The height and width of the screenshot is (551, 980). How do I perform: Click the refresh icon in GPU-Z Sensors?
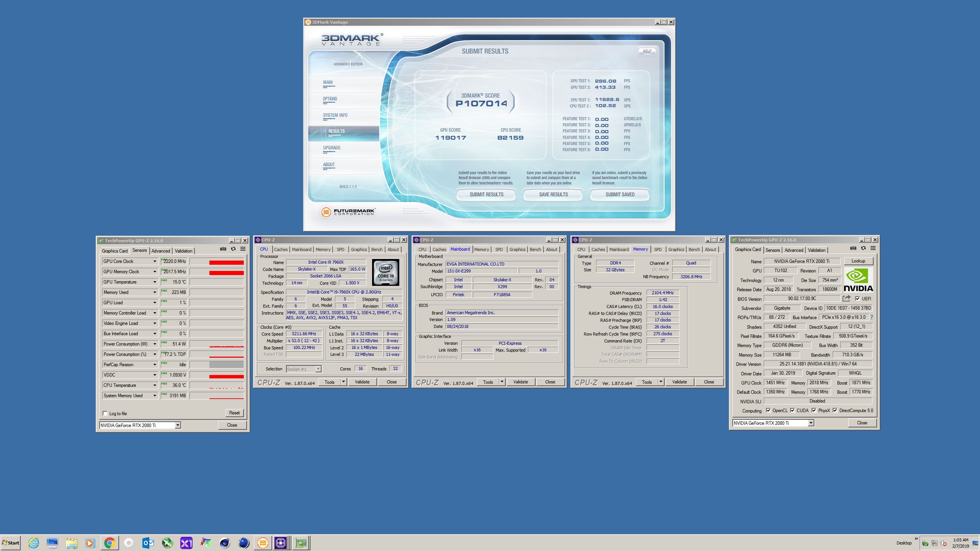(x=233, y=249)
